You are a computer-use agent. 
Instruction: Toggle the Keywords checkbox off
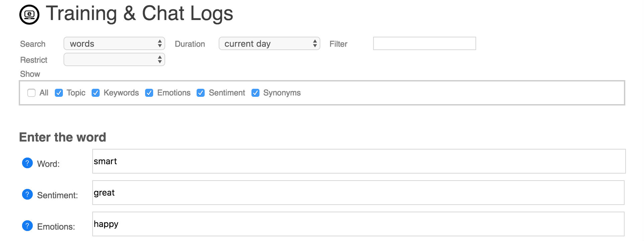coord(96,93)
